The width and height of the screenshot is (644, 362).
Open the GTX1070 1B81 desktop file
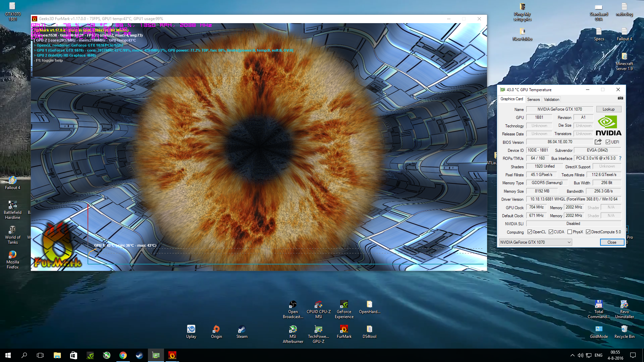pos(12,12)
